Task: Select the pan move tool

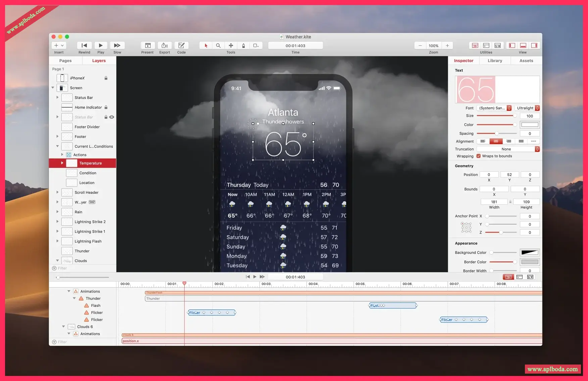Action: point(231,45)
